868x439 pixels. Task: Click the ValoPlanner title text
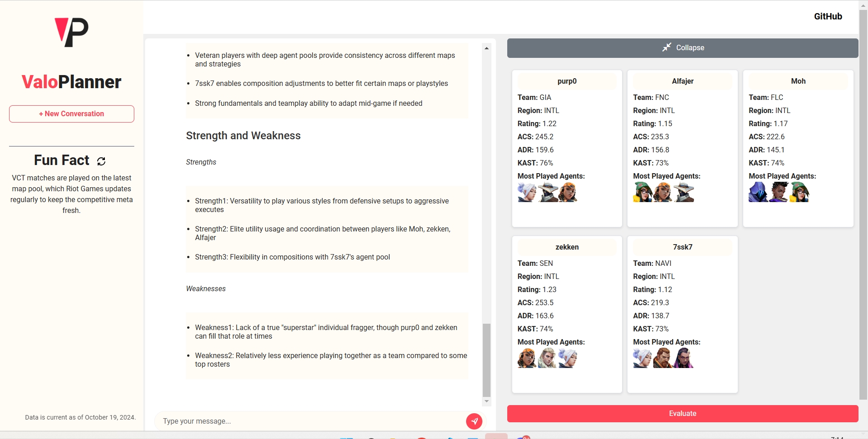[x=71, y=82]
